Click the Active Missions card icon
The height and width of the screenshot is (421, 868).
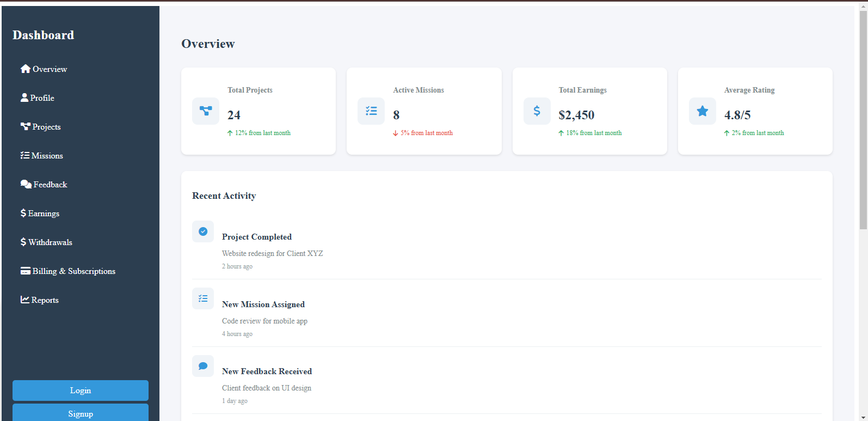pos(371,111)
